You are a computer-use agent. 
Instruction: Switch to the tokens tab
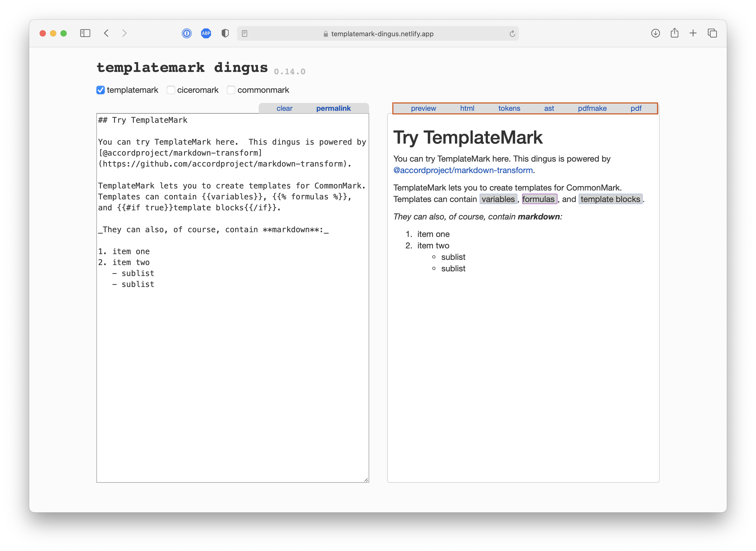click(509, 108)
